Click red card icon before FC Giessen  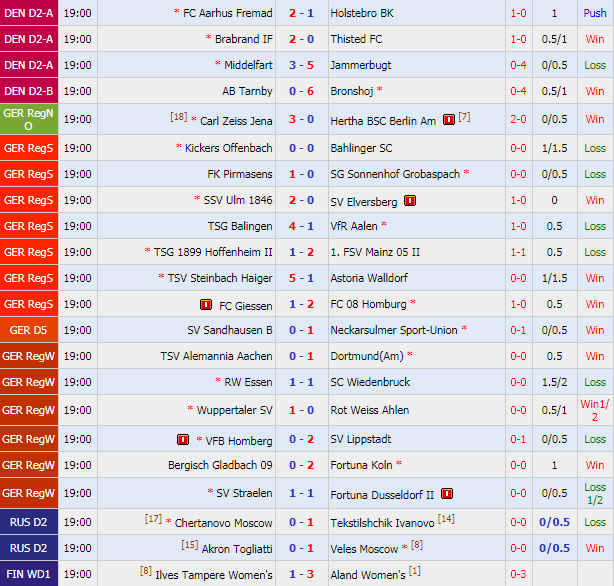click(206, 304)
